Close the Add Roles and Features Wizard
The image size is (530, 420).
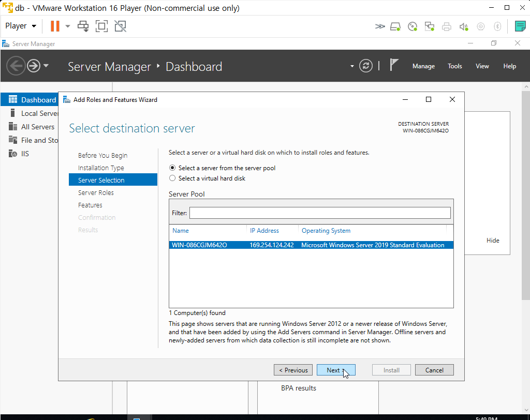click(x=452, y=99)
